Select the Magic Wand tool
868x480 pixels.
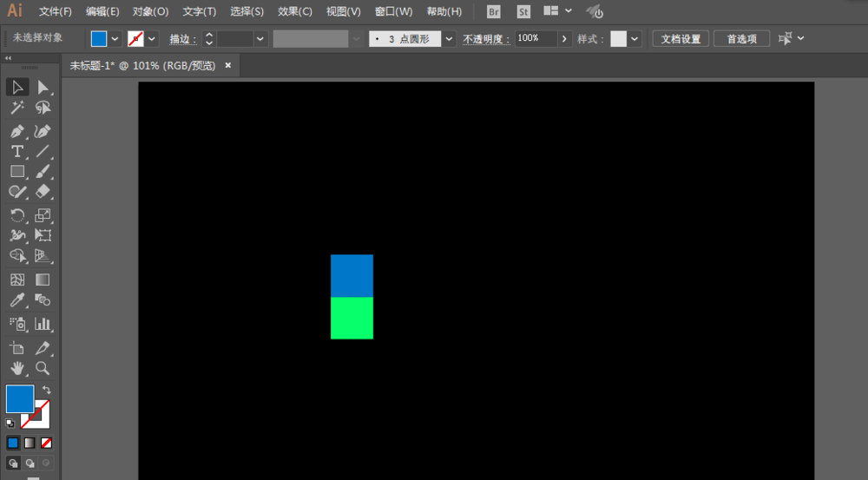pyautogui.click(x=17, y=108)
